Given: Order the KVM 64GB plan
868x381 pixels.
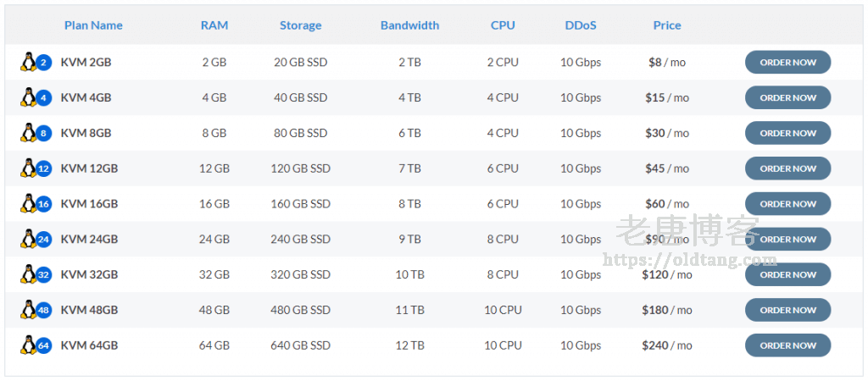Looking at the screenshot, I should [x=787, y=345].
